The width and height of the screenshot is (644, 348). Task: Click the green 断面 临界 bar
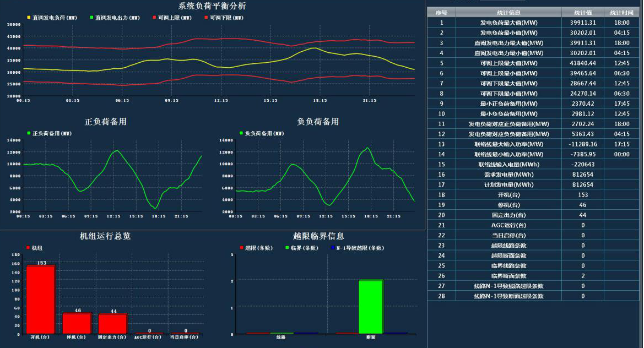point(371,307)
